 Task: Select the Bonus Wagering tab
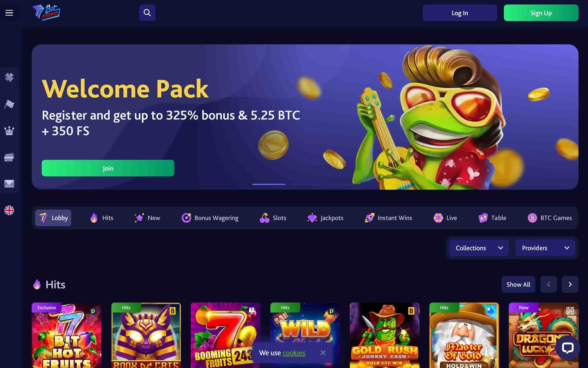pyautogui.click(x=210, y=218)
